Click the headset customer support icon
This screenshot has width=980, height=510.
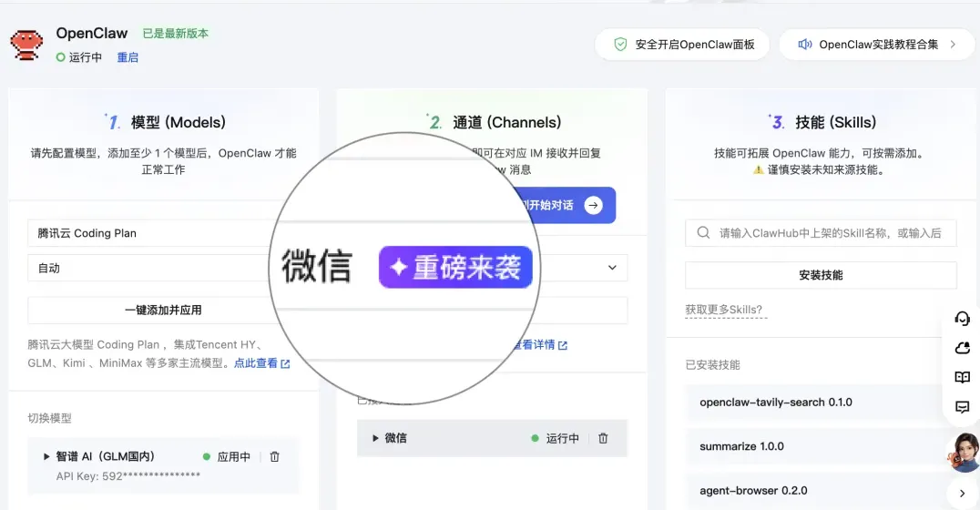[x=963, y=319]
